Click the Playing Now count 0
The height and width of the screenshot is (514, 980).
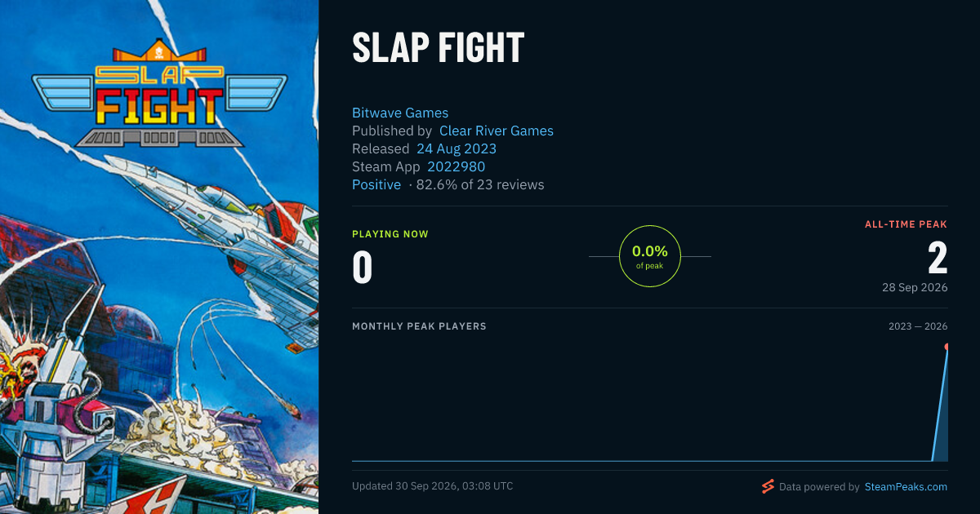pyautogui.click(x=363, y=268)
